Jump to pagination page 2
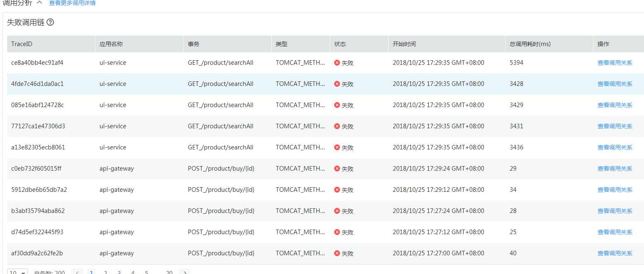The width and height of the screenshot is (644, 274). [x=105, y=272]
